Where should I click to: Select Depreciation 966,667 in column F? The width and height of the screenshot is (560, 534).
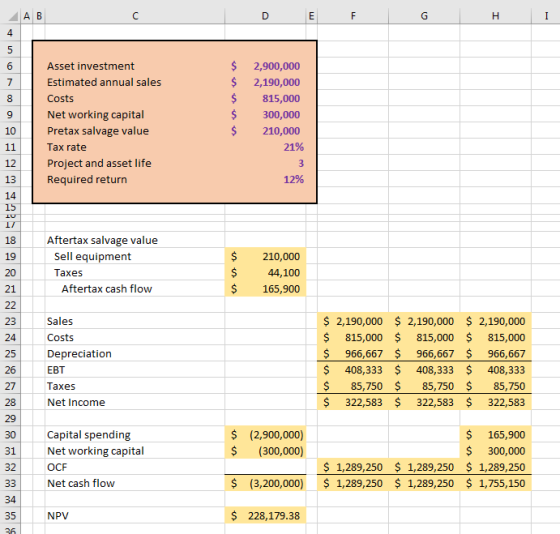[x=353, y=354]
